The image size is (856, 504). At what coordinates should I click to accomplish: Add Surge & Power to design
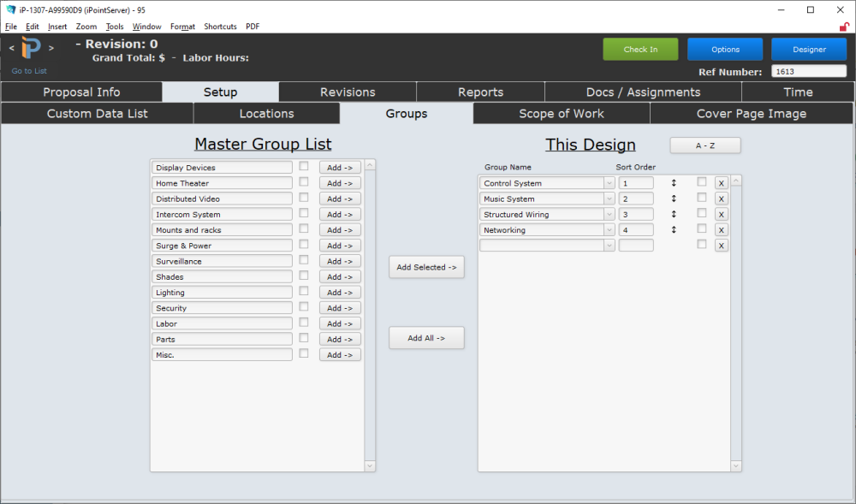click(340, 246)
